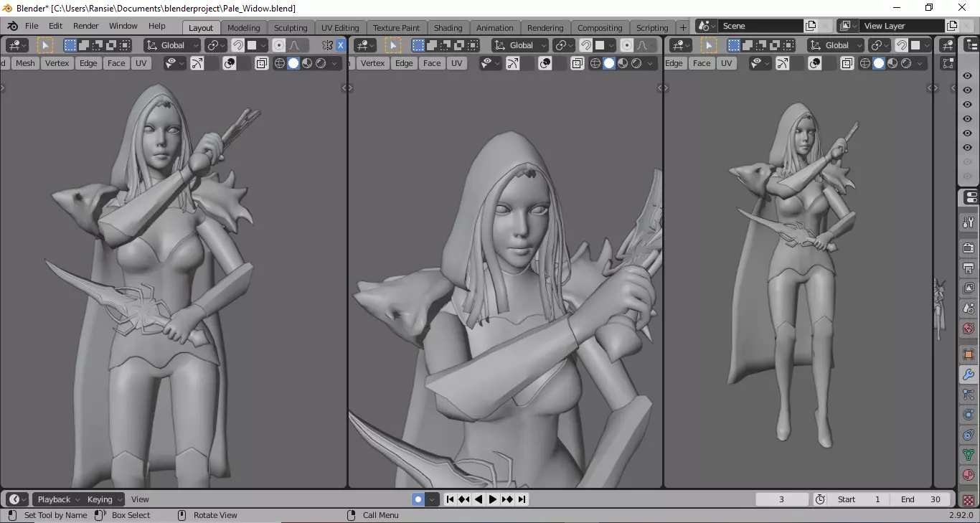Click the current frame field showing 3
The height and width of the screenshot is (523, 980).
[x=782, y=499]
